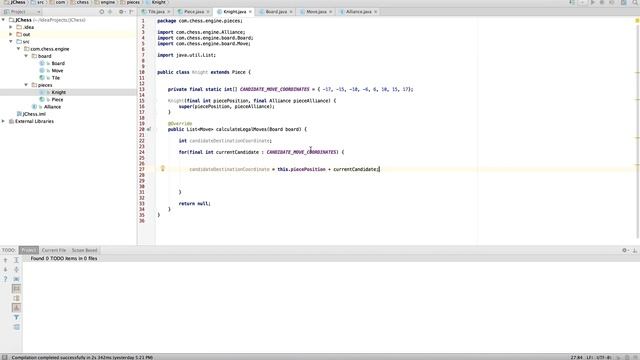This screenshot has height=360, width=640.
Task: Close the Alliance.java tab
Action: 375,12
